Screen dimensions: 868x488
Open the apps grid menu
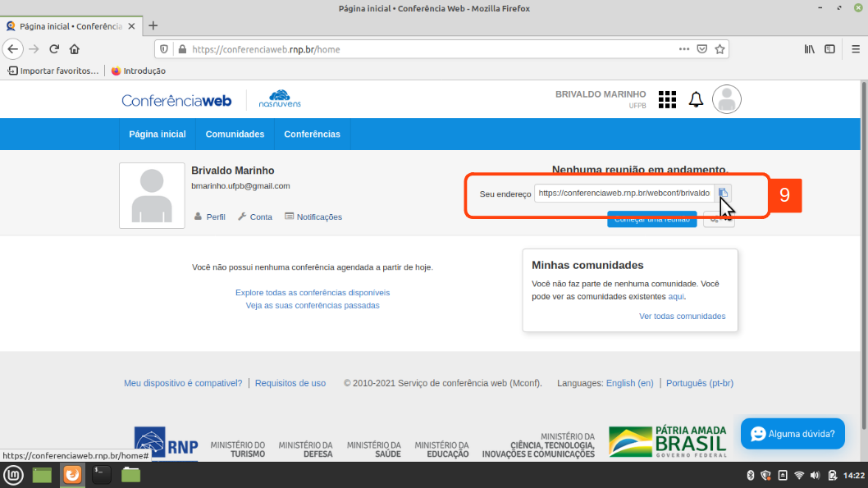[667, 99]
